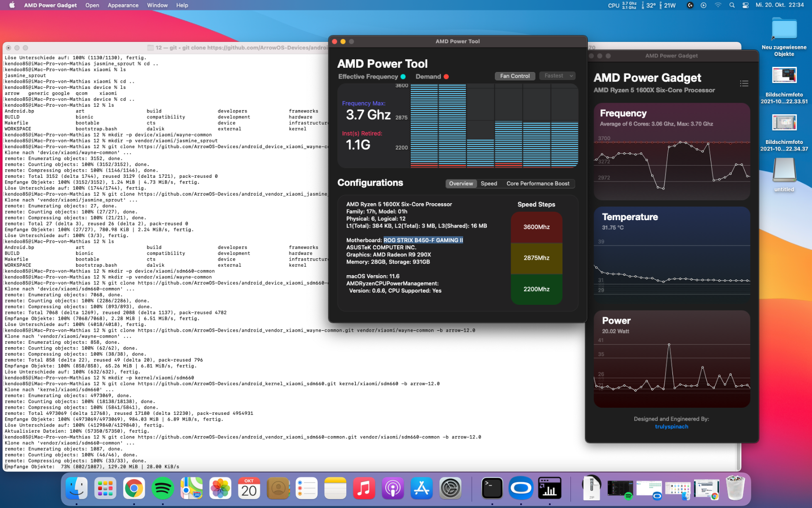The image size is (812, 508).
Task: Launch Google Chrome from the Dock
Action: [x=134, y=489]
